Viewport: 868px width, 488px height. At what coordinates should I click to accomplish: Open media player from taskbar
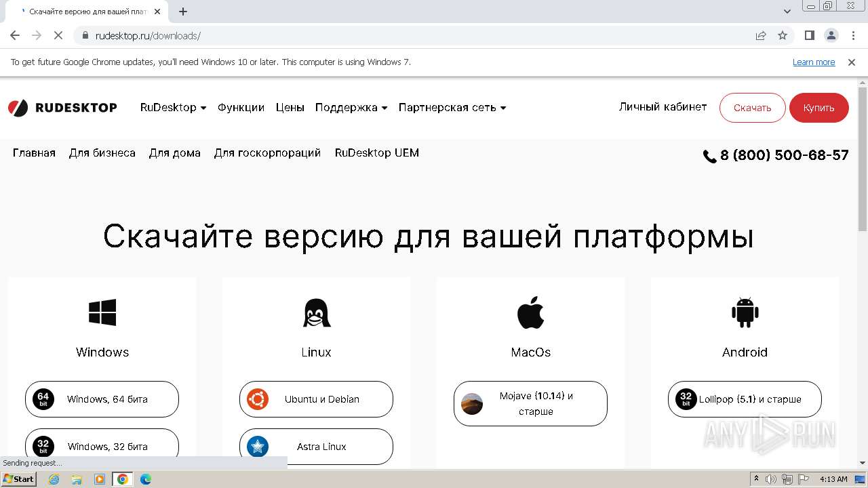[100, 479]
